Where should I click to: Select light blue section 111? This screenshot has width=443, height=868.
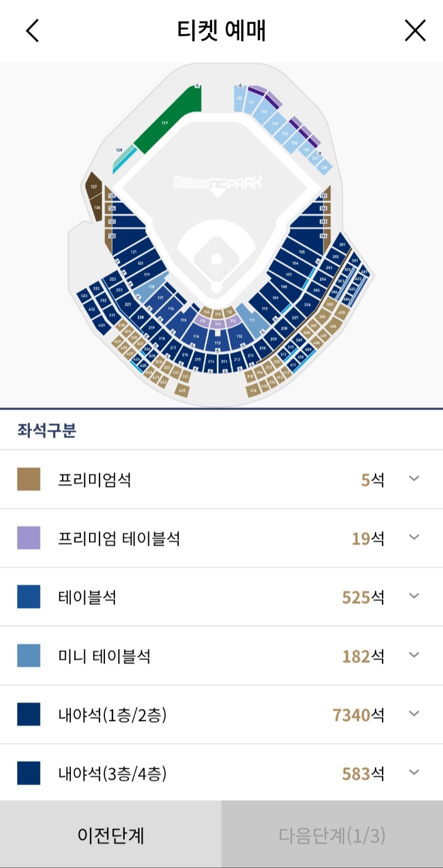point(253,320)
